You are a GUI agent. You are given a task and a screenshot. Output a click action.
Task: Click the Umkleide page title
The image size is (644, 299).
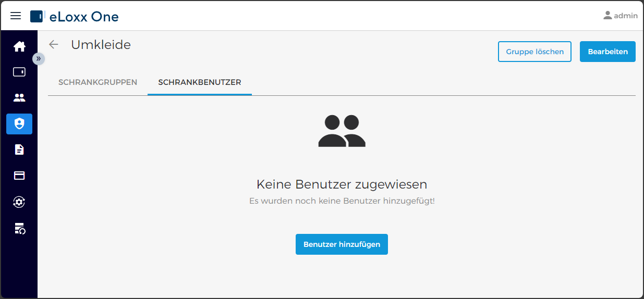101,45
